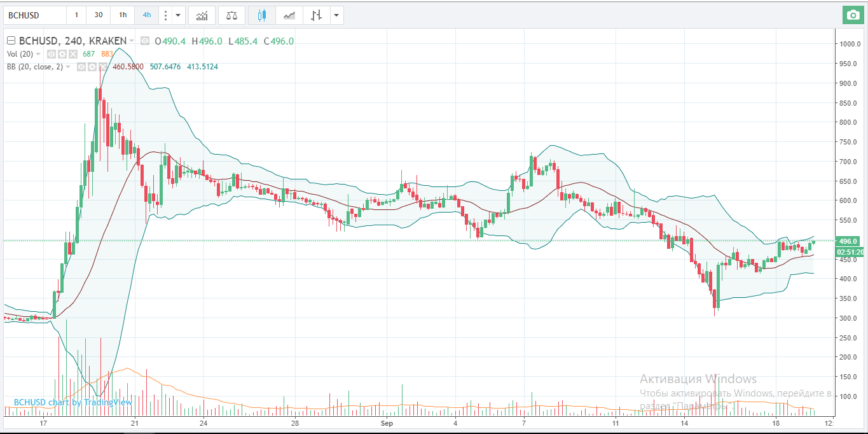Open the time interval dropdown arrow
Screen dimensions: 868x434
coord(178,15)
